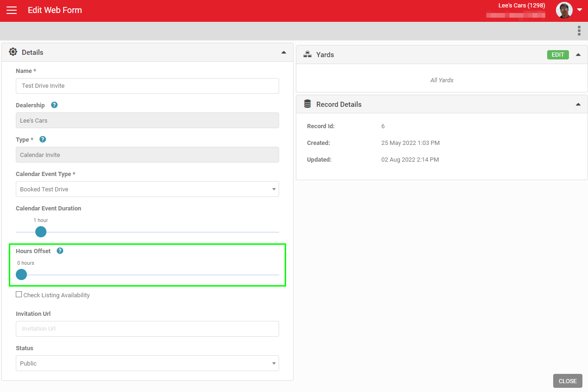Click the 1 hour duration label
The height and width of the screenshot is (392, 588).
(x=41, y=220)
